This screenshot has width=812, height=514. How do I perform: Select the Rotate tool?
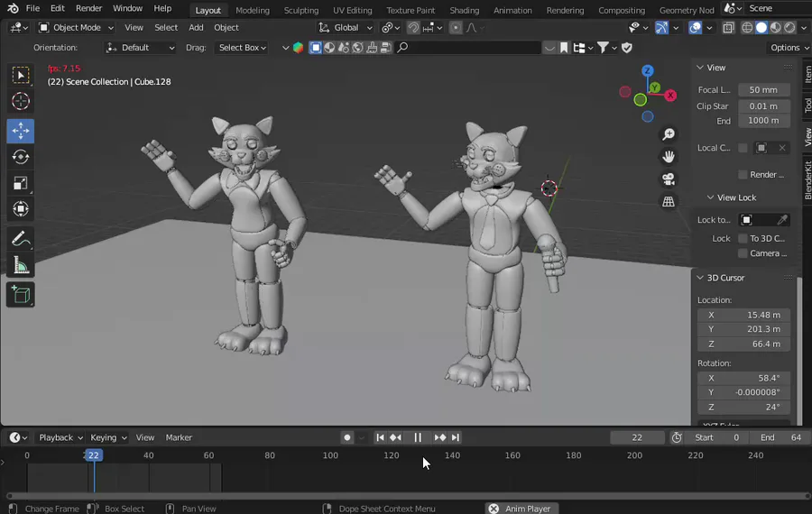coord(21,157)
